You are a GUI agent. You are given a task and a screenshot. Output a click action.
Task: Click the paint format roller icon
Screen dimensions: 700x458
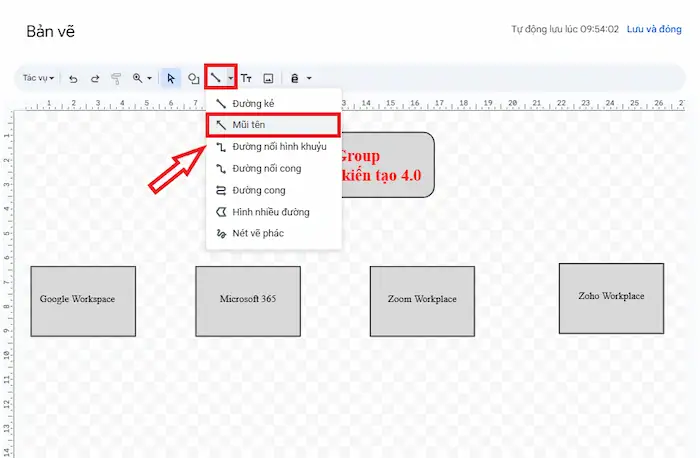[x=116, y=79]
